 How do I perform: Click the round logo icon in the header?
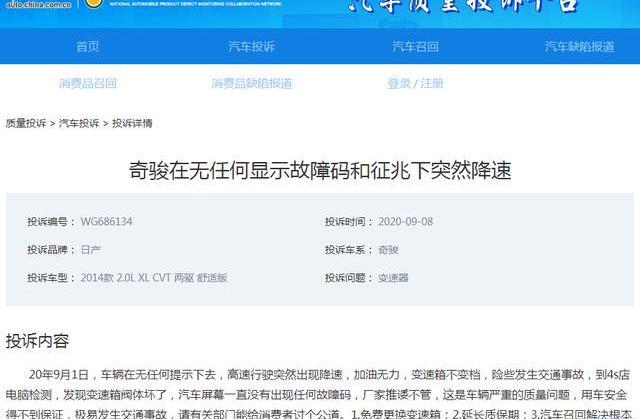[x=94, y=4]
